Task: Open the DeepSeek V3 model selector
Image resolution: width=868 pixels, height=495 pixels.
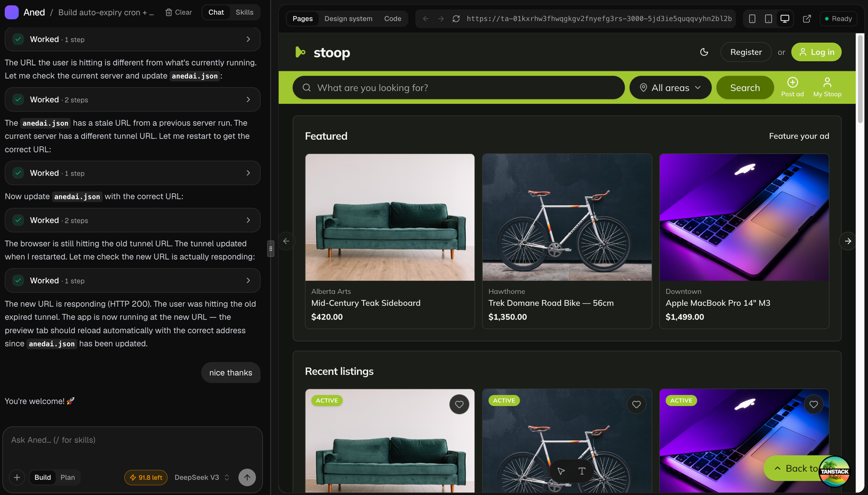Action: point(202,477)
